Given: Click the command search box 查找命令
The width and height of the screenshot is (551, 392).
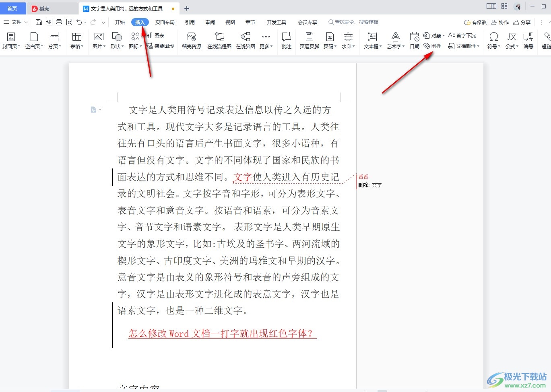Looking at the screenshot, I should [x=354, y=22].
